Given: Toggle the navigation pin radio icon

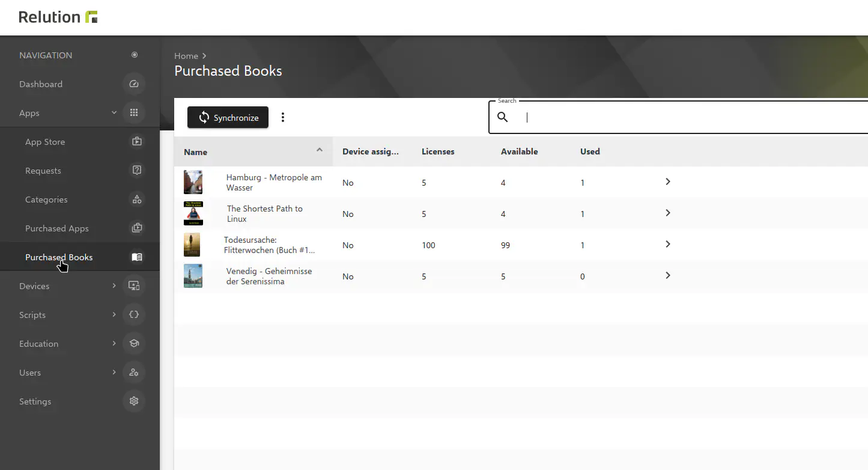Looking at the screenshot, I should [135, 55].
